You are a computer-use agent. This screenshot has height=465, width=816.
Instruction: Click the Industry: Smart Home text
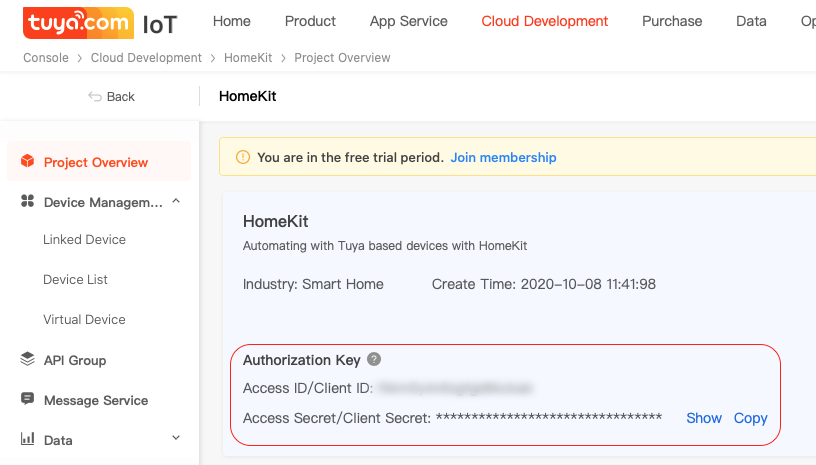[313, 284]
